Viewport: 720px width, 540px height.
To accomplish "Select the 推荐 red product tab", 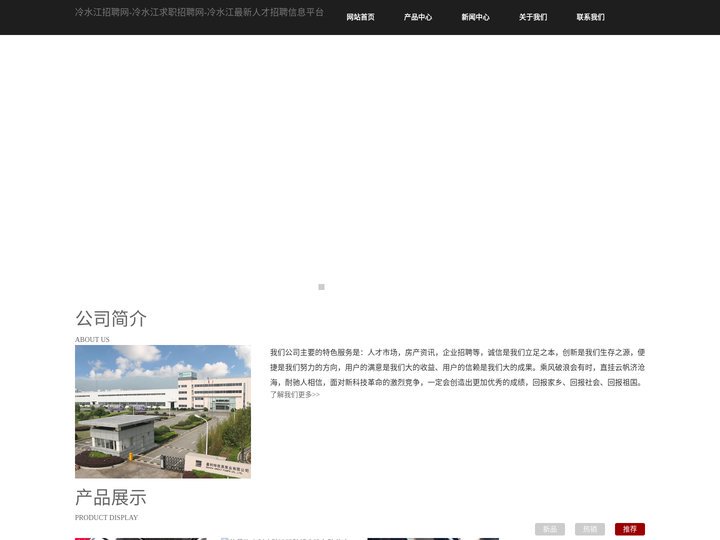I will click(630, 529).
